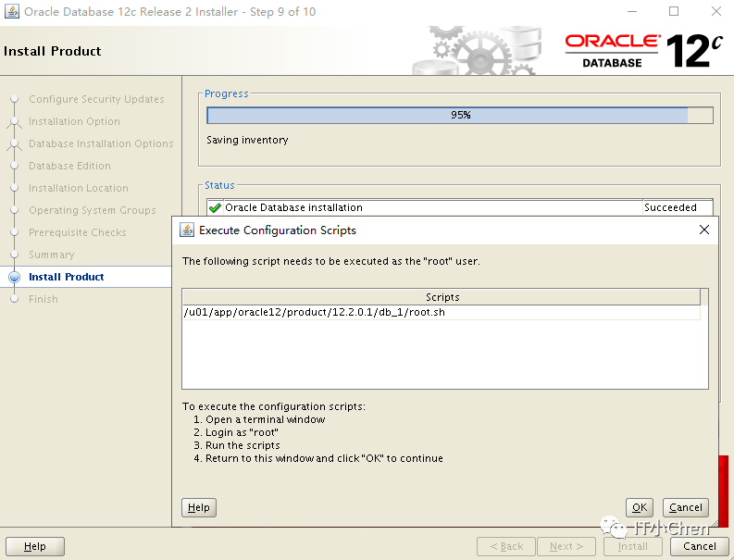Click the Saving inventory status text
The height and width of the screenshot is (560, 734).
pyautogui.click(x=247, y=140)
